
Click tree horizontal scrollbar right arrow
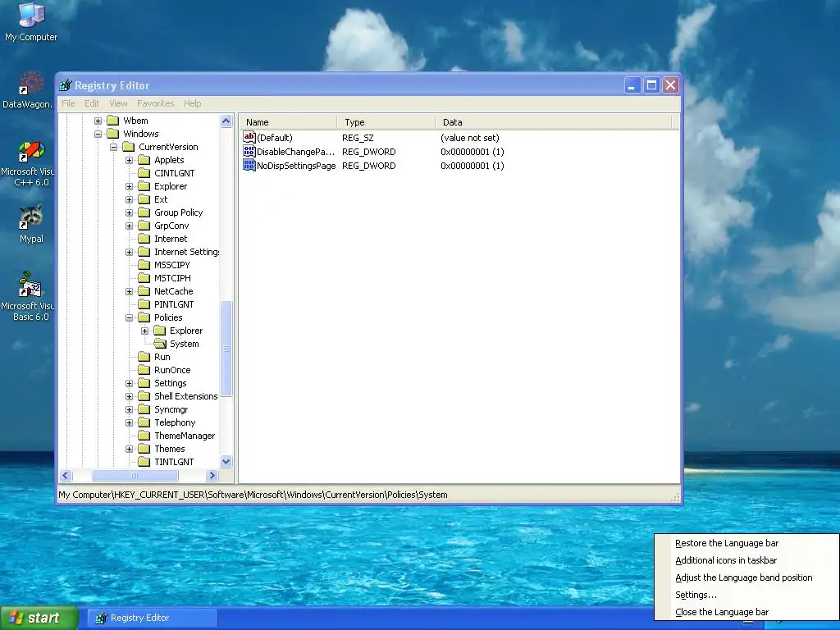[212, 475]
